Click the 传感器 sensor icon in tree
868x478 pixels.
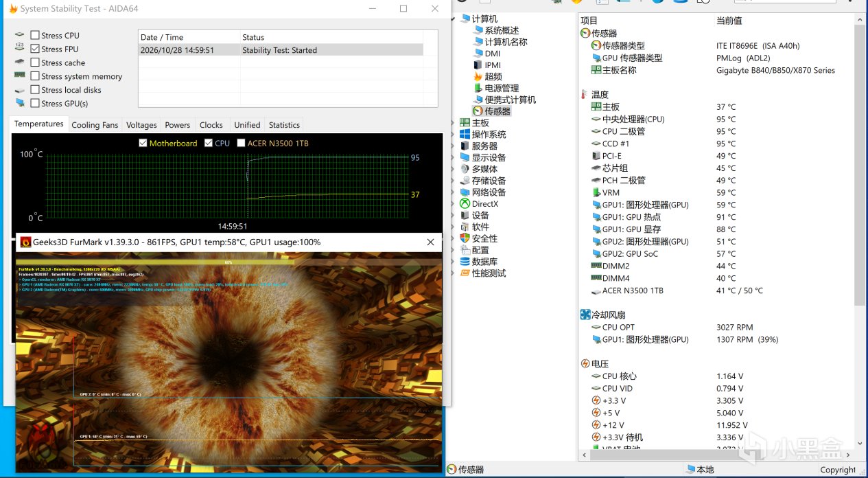(478, 111)
